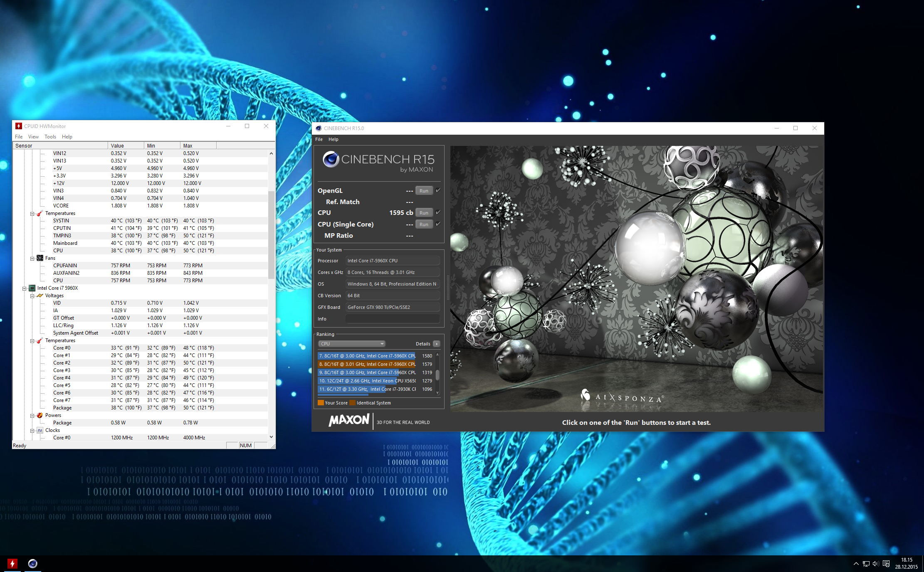Click the Min column header
The height and width of the screenshot is (572, 924).
tap(162, 145)
